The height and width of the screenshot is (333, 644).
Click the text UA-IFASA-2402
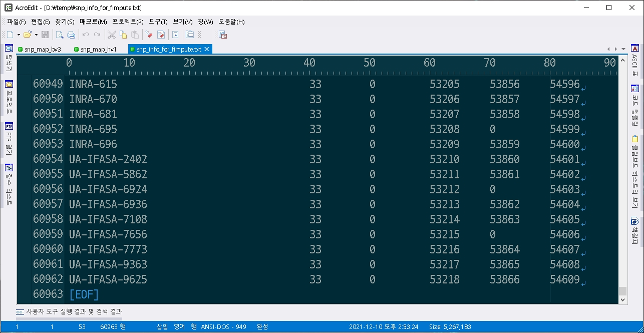click(x=108, y=159)
